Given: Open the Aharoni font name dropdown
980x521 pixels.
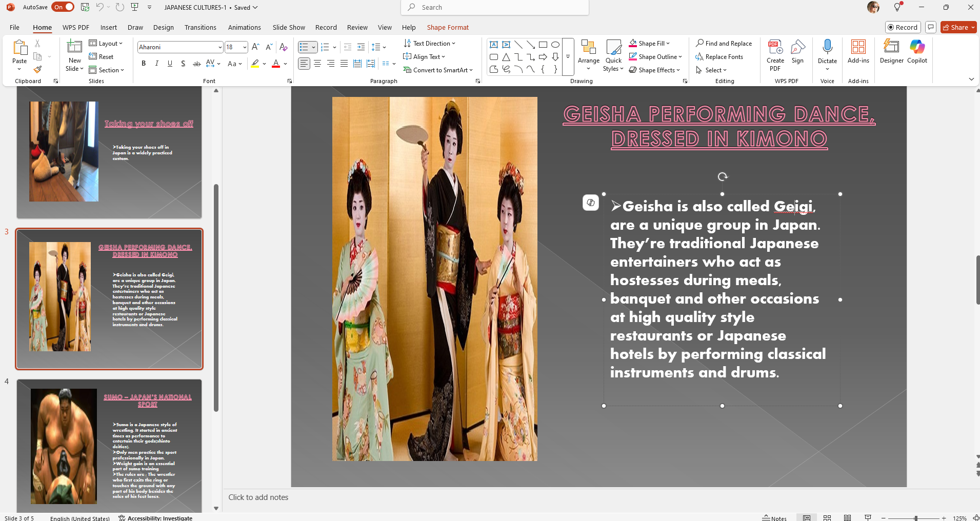Looking at the screenshot, I should [x=220, y=47].
